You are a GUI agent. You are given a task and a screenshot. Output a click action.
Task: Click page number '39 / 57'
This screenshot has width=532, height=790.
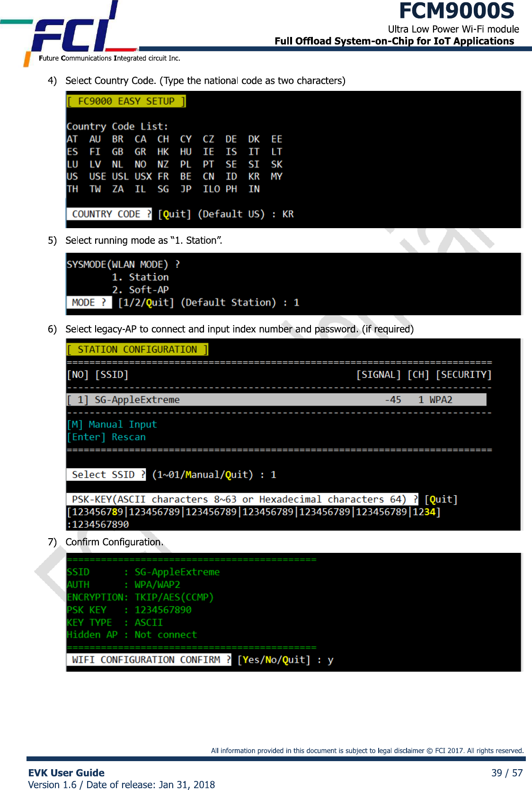pyautogui.click(x=507, y=773)
